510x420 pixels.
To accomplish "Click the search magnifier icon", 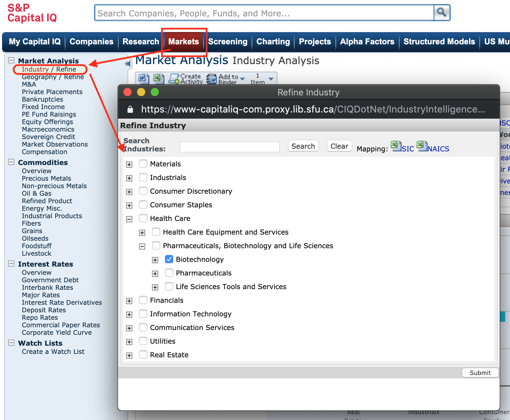I will (442, 13).
